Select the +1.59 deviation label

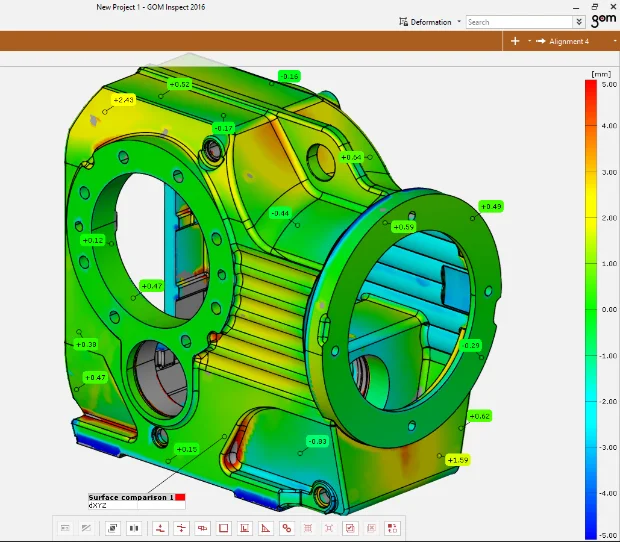click(x=458, y=460)
